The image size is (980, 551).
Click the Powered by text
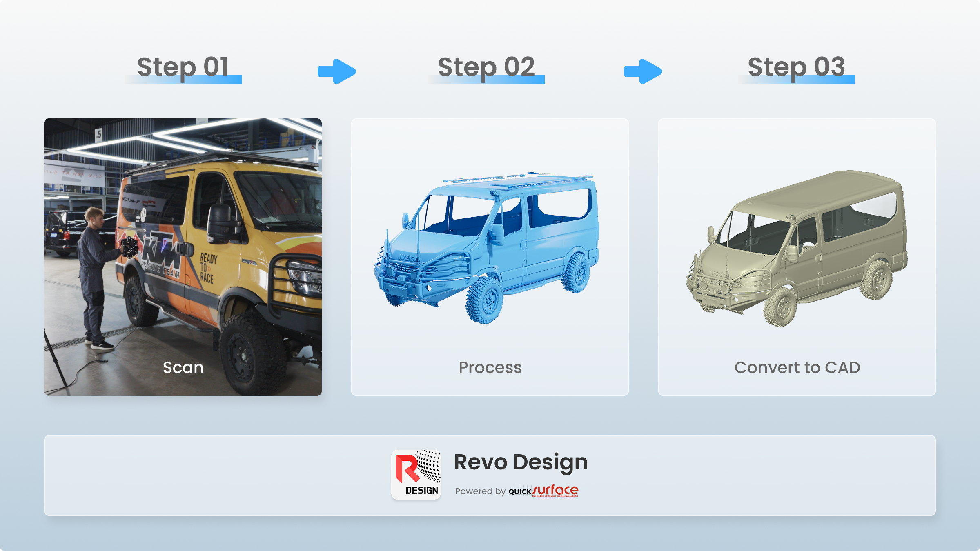(x=480, y=491)
